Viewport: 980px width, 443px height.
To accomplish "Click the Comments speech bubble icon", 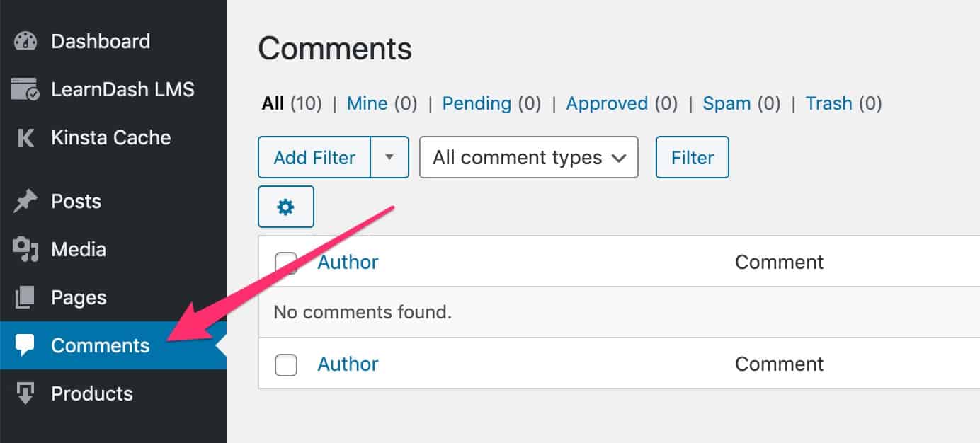I will [25, 345].
